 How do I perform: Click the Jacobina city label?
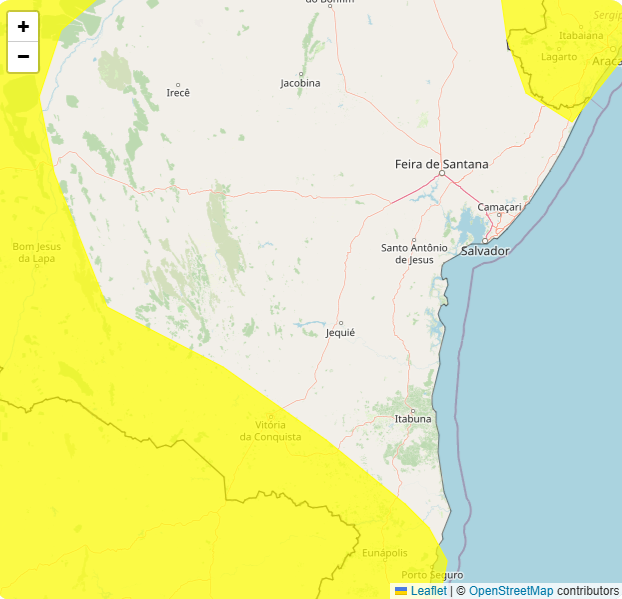coord(300,83)
